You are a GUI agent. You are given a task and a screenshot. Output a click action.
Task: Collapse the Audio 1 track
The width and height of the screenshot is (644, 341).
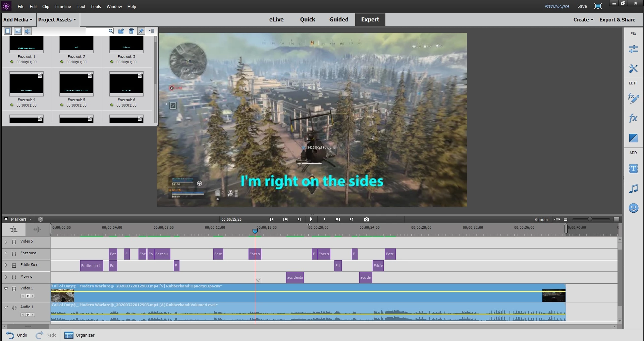(x=6, y=307)
